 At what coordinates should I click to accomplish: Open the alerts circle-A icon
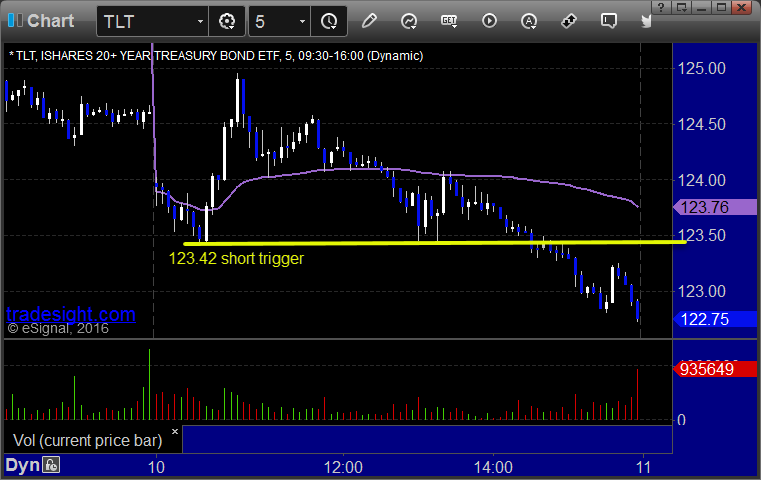pyautogui.click(x=529, y=21)
